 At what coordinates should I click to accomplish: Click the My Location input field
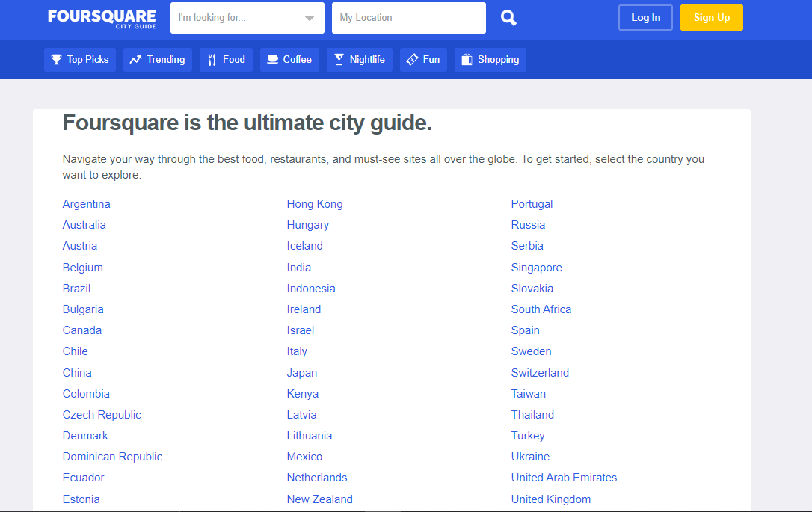coord(408,18)
